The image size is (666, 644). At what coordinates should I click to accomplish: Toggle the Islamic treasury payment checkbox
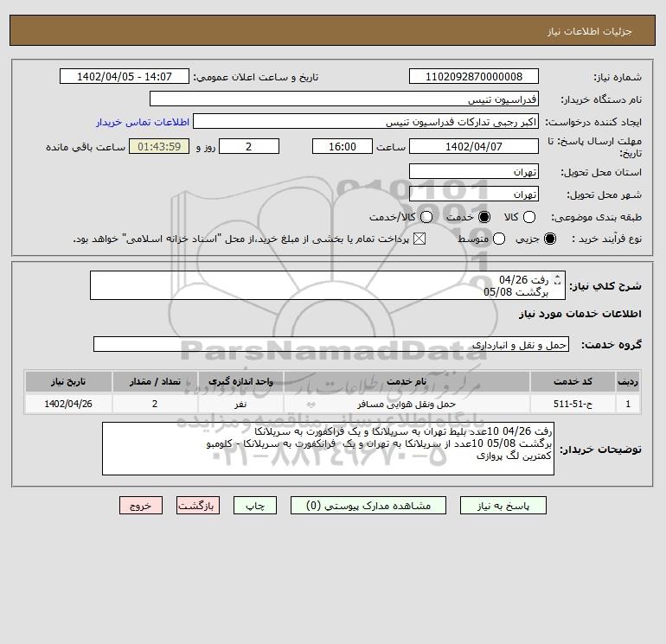pyautogui.click(x=419, y=239)
